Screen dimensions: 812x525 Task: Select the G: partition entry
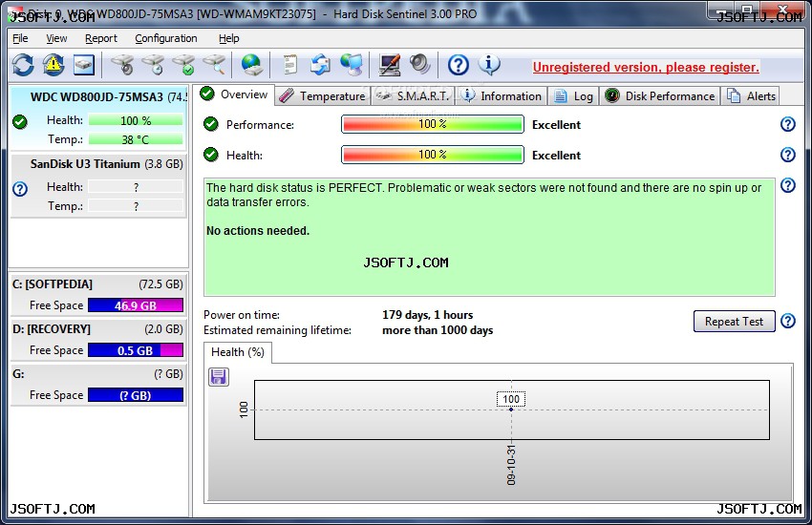click(x=98, y=385)
